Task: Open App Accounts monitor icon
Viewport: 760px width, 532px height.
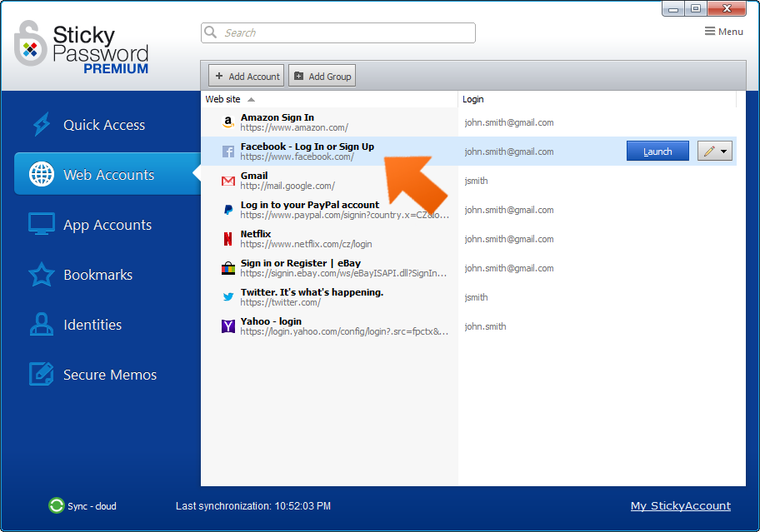Action: click(x=40, y=224)
